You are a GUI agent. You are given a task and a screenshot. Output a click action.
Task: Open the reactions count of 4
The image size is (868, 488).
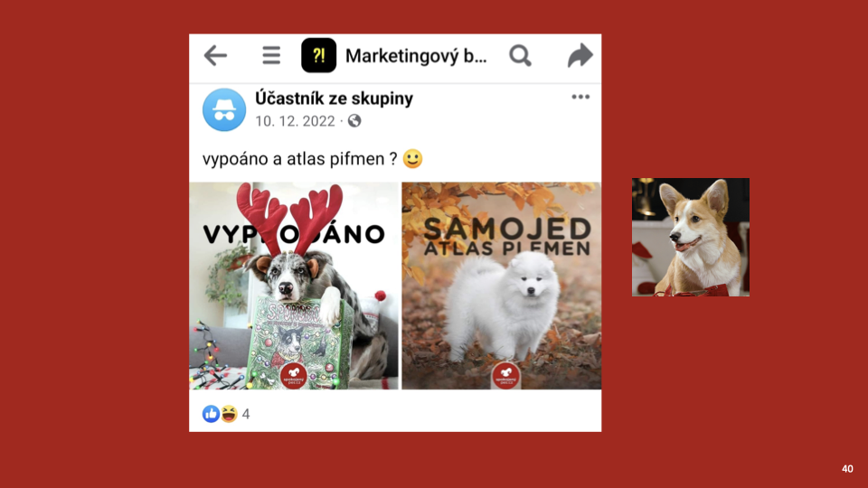point(246,415)
